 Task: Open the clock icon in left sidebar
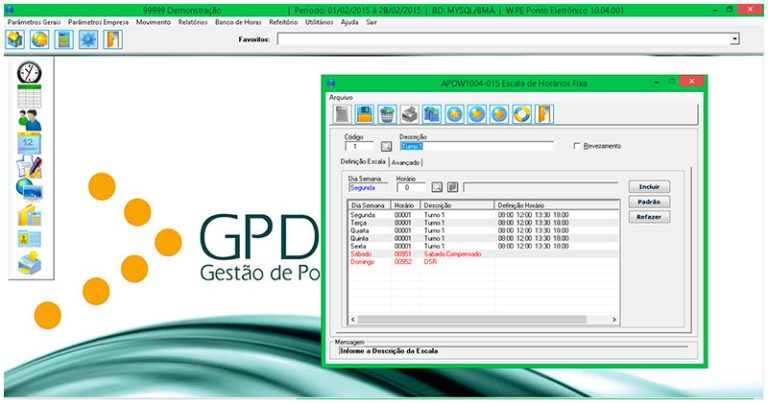click(x=29, y=73)
